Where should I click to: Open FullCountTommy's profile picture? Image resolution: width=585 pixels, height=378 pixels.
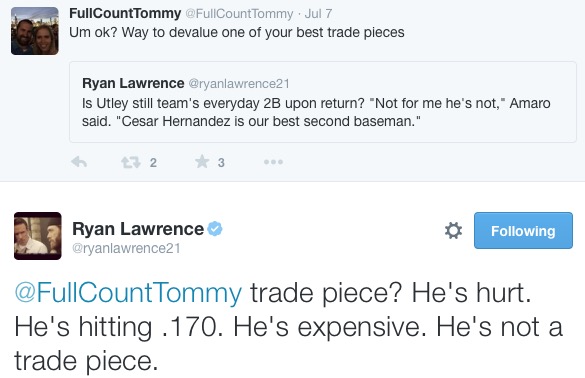[35, 31]
